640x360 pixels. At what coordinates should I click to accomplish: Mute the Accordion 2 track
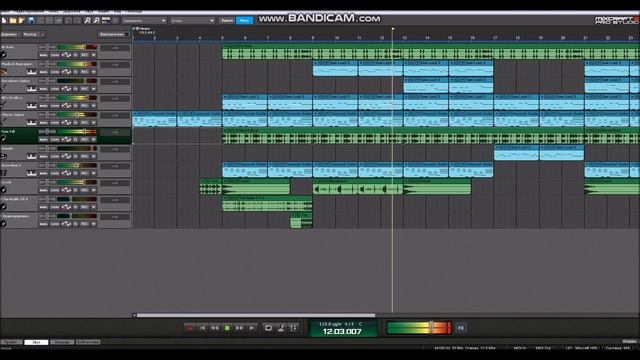click(43, 173)
